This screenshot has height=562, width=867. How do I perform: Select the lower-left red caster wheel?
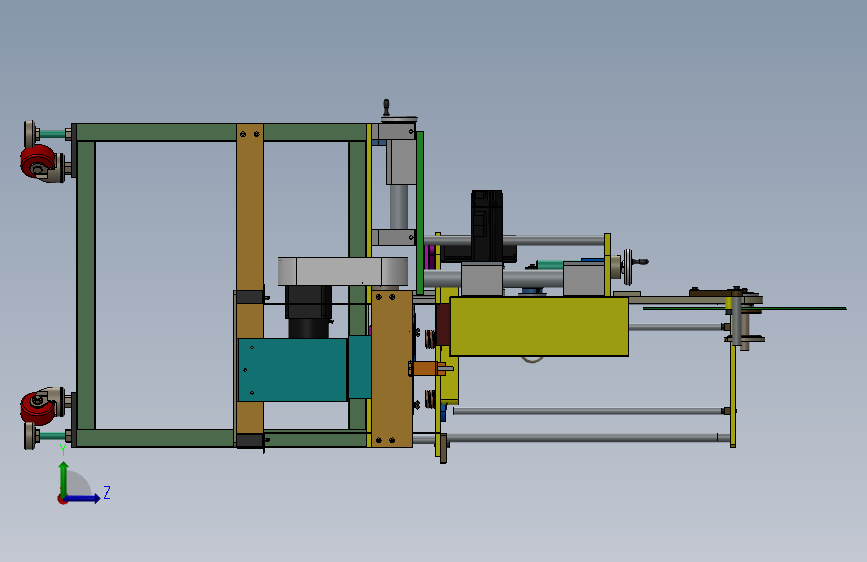[38, 408]
